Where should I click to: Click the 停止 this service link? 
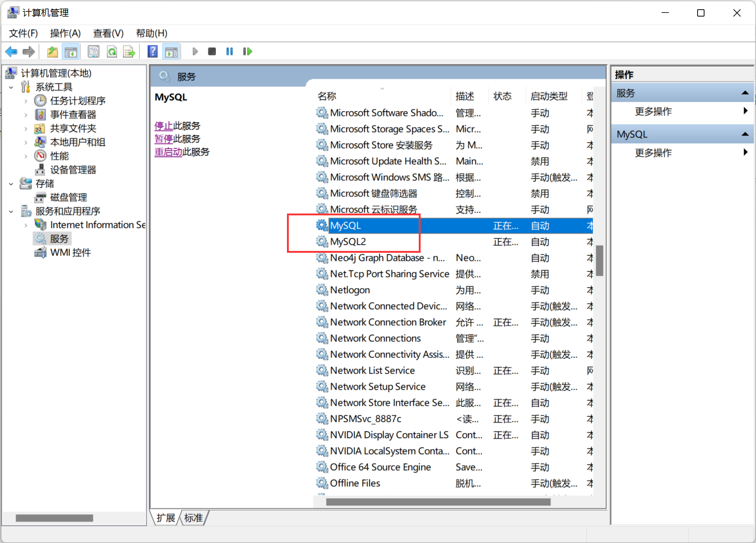(x=164, y=125)
